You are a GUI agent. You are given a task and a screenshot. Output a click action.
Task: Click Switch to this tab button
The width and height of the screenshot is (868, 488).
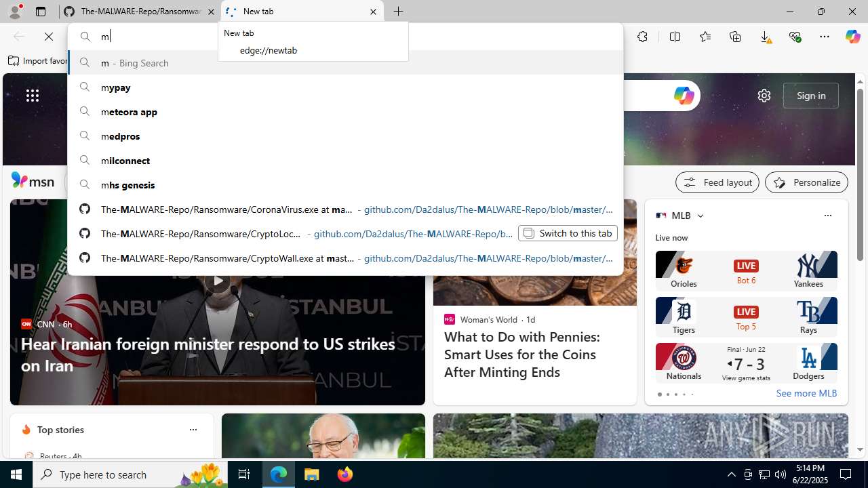[x=568, y=233]
